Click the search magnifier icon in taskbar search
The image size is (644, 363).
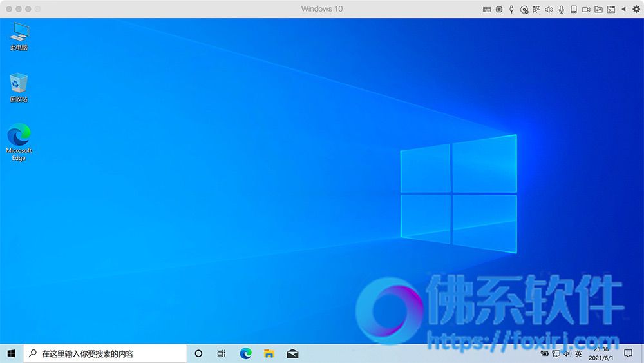(32, 353)
